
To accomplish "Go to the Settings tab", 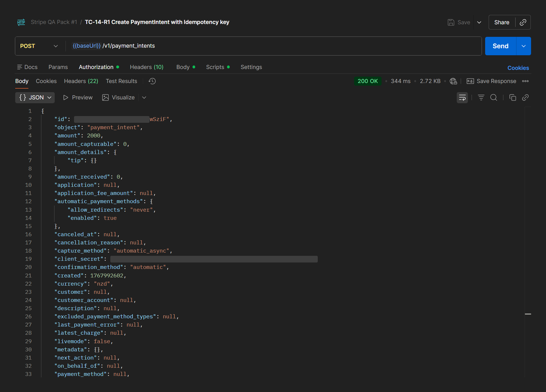I will (251, 67).
